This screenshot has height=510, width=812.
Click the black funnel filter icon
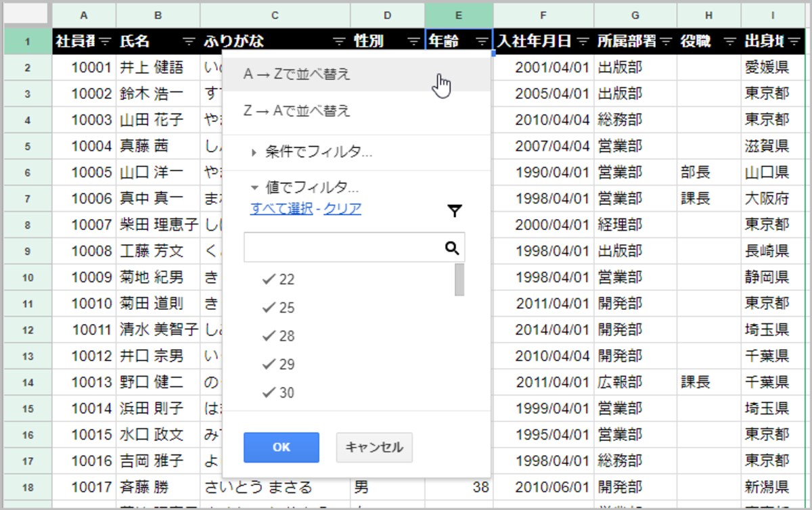coord(455,212)
